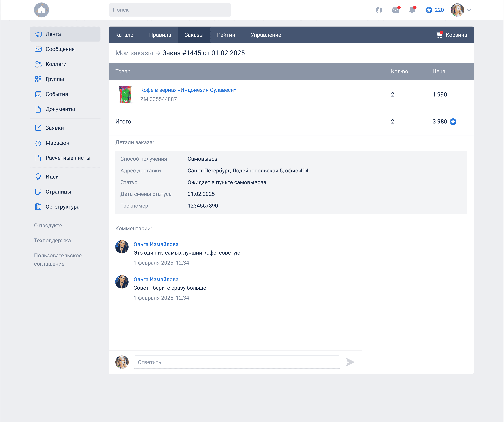Click the megaphone icon beside Лента
504x422 pixels.
pos(38,34)
